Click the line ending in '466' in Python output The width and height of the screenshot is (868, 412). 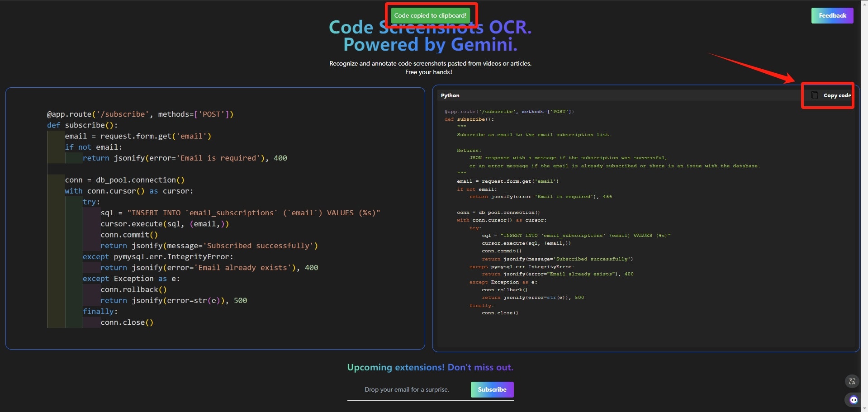pyautogui.click(x=541, y=197)
